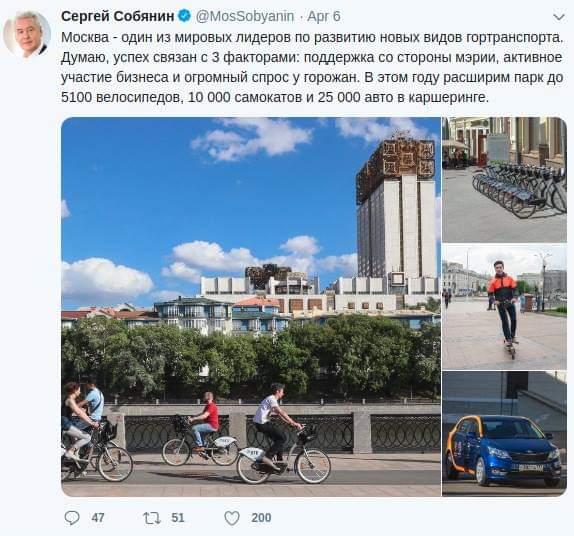
Task: Click the retweet arrows icon
Action: [152, 518]
